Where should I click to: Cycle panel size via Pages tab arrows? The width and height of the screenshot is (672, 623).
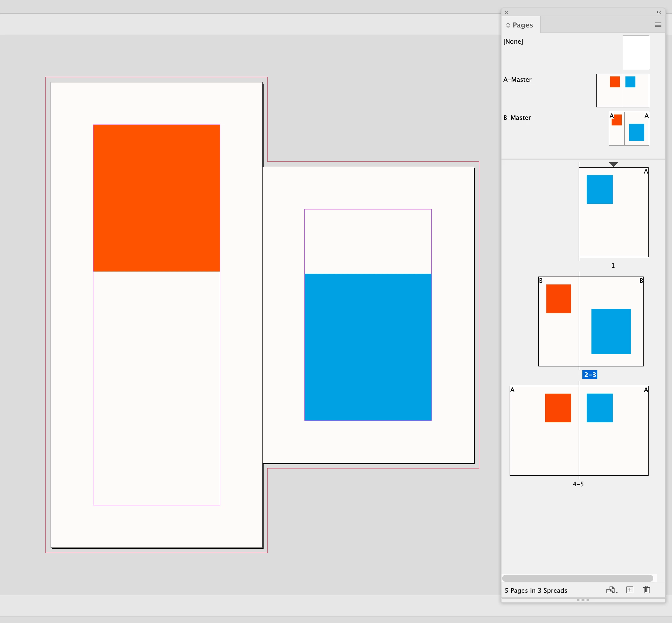508,25
